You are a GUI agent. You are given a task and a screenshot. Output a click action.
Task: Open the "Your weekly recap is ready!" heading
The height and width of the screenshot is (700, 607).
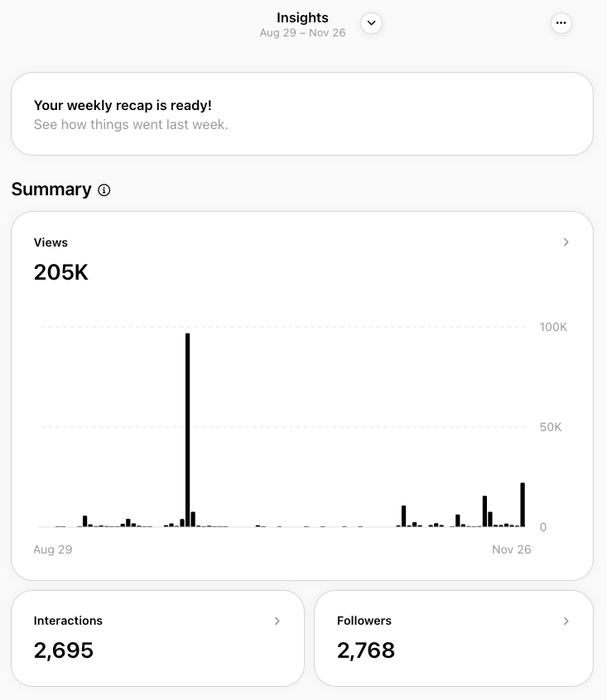(123, 106)
